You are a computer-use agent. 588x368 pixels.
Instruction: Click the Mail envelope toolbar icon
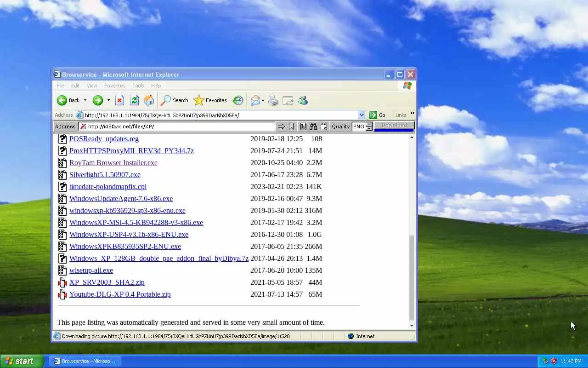coord(255,100)
